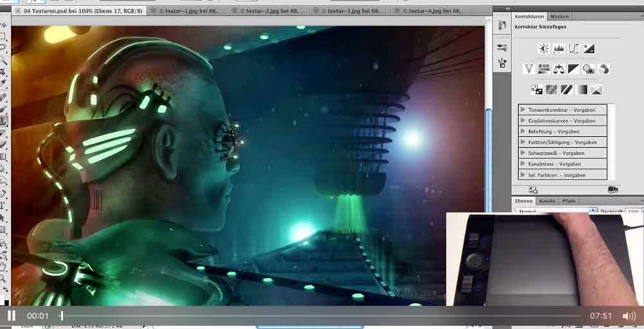644x329 pixels.
Task: Click the Color Balance scales icon
Action: [x=559, y=69]
